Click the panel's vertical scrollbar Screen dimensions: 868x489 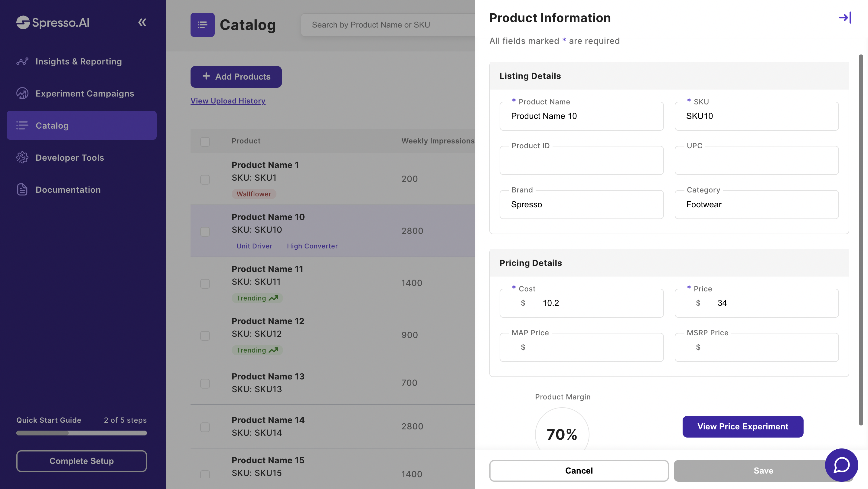click(860, 239)
